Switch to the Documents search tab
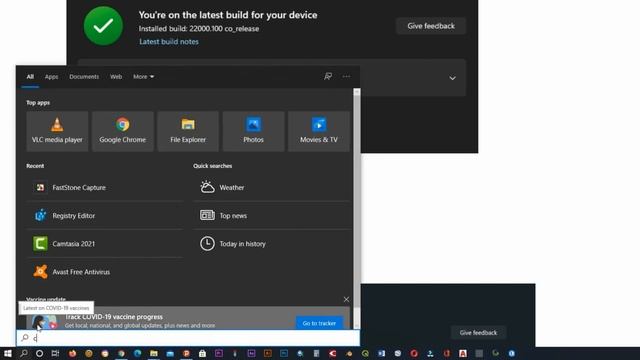Image resolution: width=640 pixels, height=360 pixels. click(x=84, y=77)
